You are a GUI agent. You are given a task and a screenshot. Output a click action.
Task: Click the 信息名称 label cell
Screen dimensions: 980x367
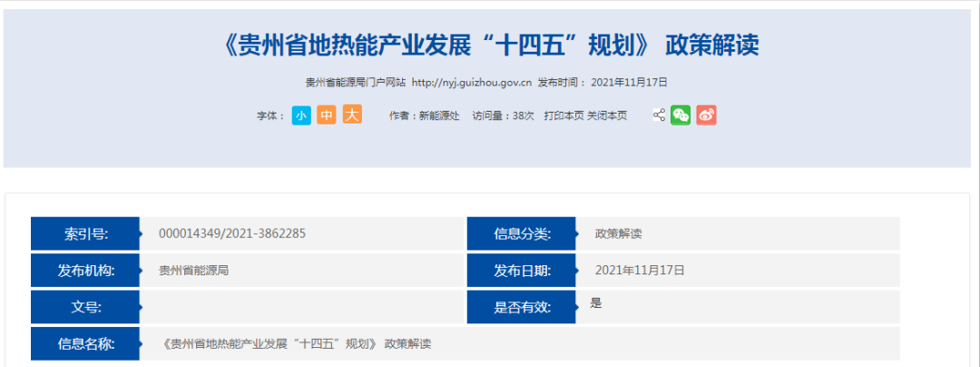pyautogui.click(x=85, y=344)
